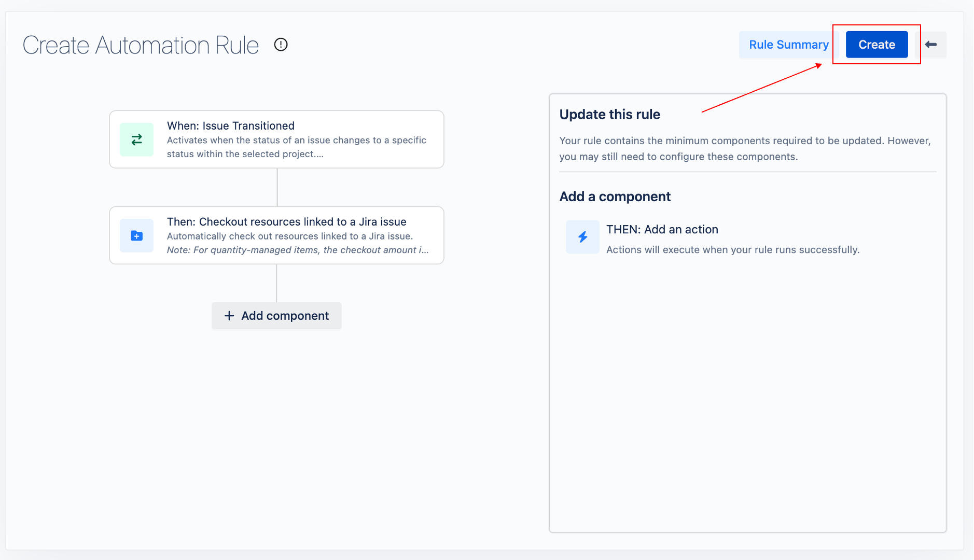Click the italic note about quantity-managed items
Screen dimensions: 974x560
click(297, 250)
